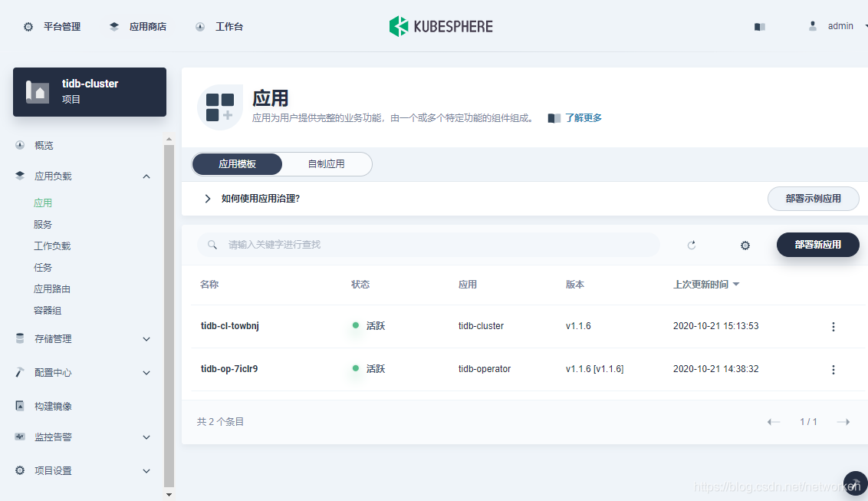Click the 部署新应用 button

tap(817, 245)
